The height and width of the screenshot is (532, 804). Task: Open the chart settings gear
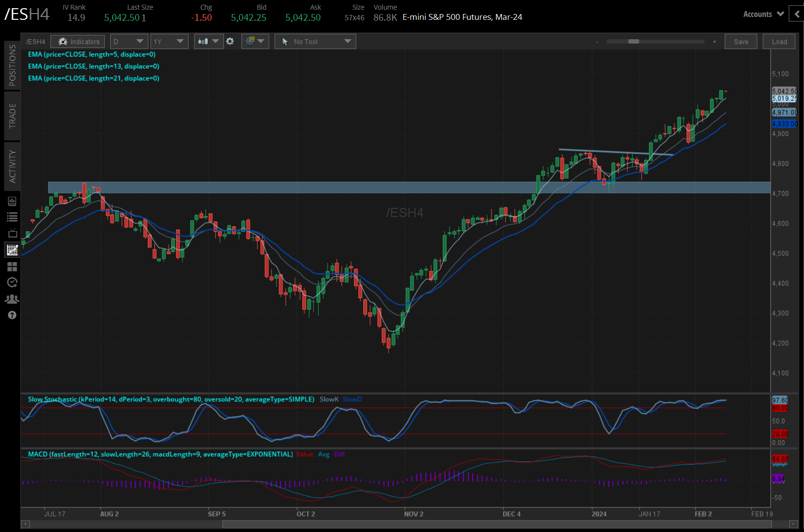(231, 41)
